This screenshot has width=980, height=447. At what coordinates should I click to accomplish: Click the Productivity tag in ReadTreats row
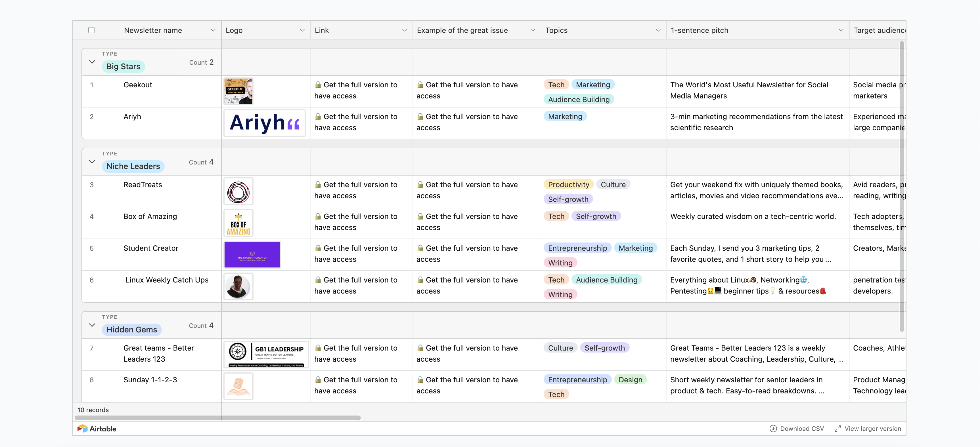pyautogui.click(x=568, y=185)
